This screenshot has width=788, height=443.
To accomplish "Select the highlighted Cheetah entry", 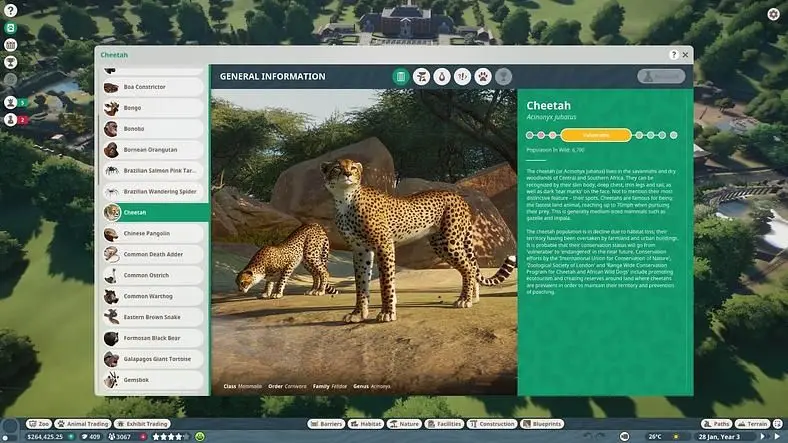I will pos(155,212).
